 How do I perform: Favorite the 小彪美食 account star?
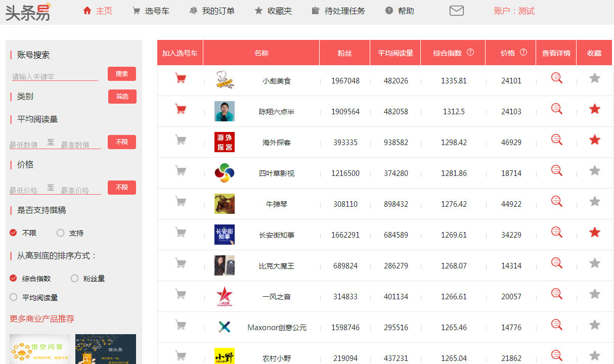click(595, 78)
